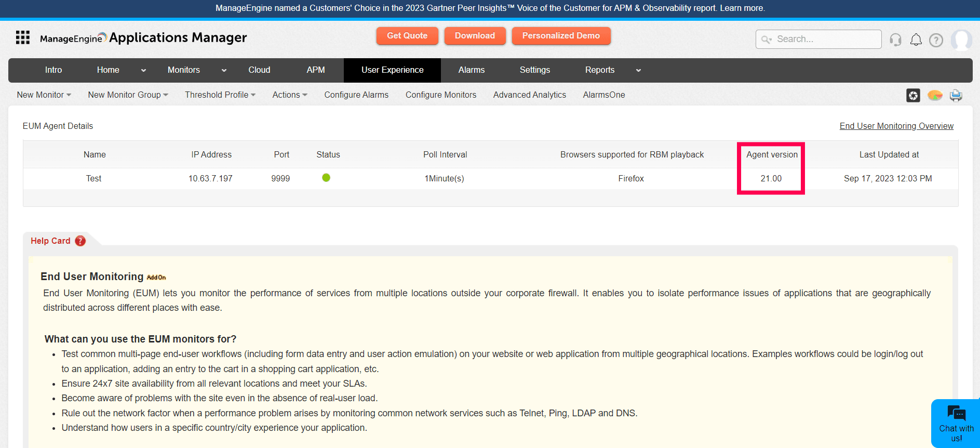Open the Home tab

click(108, 70)
